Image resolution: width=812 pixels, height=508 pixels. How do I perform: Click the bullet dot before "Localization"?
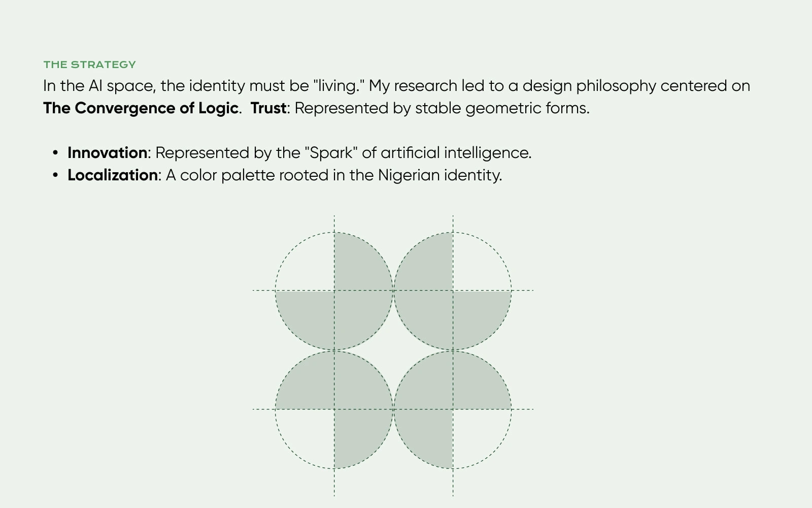tap(56, 175)
